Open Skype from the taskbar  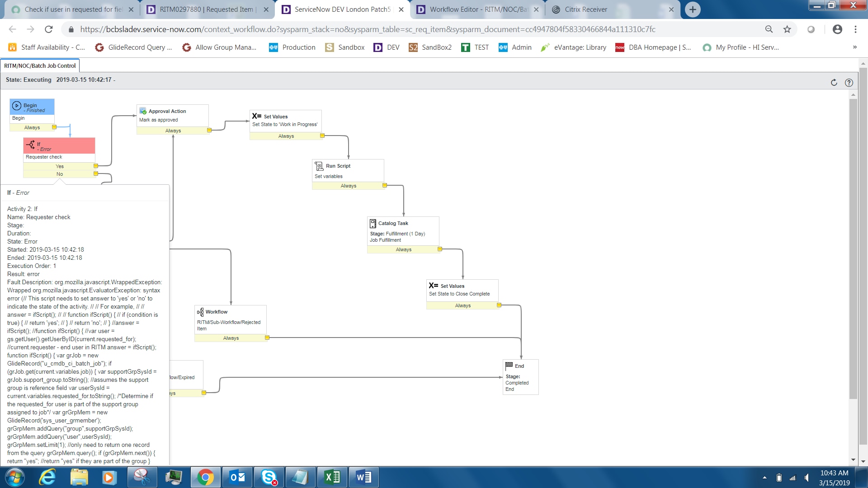click(269, 477)
